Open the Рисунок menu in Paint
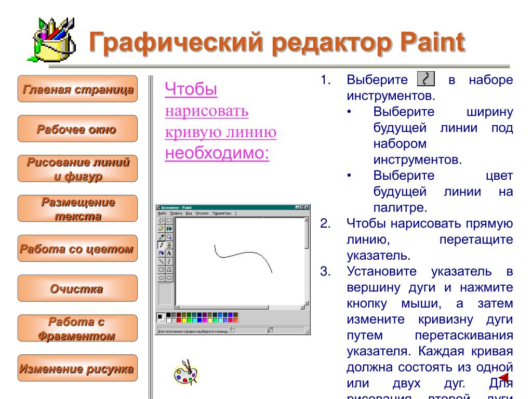 pos(202,214)
